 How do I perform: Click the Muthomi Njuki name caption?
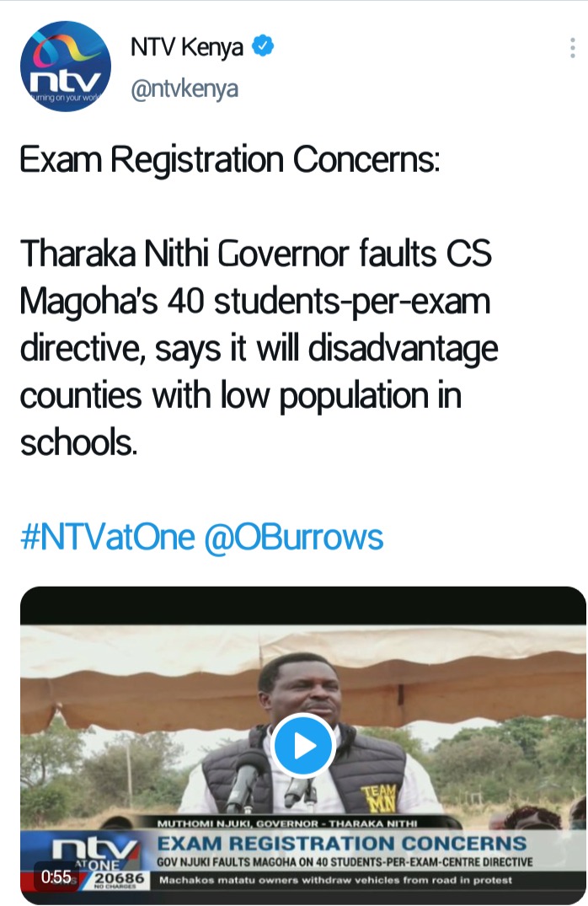point(287,823)
